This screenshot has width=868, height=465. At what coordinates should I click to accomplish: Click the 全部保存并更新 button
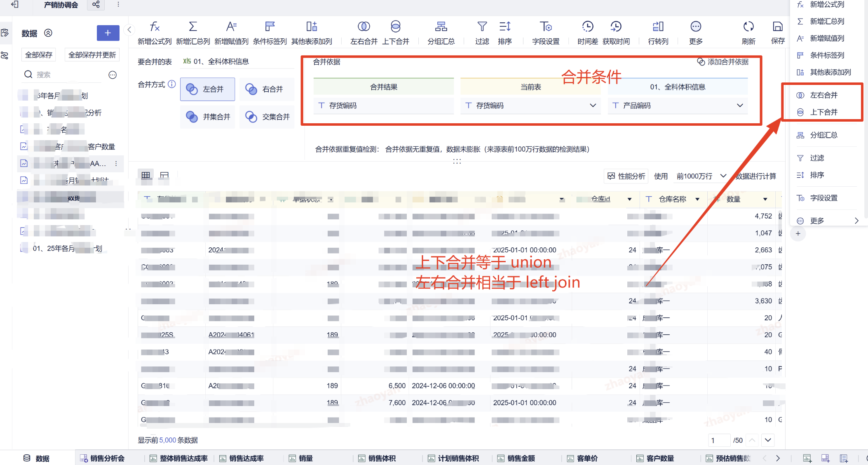pyautogui.click(x=92, y=55)
